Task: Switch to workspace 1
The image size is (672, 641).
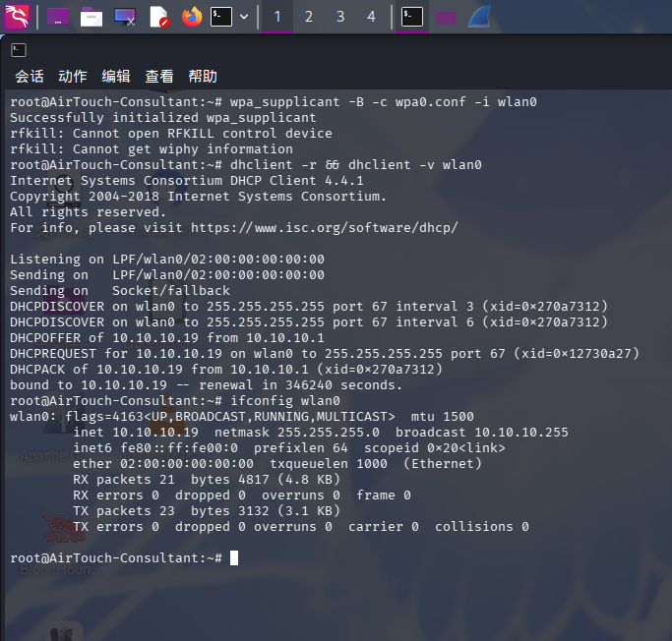Action: (x=277, y=17)
